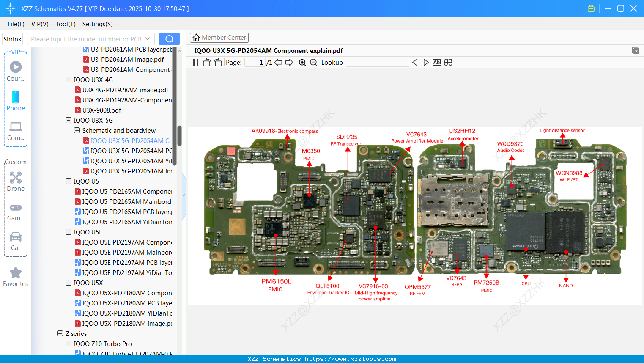Click the motherboard diagram image
This screenshot has width=644, height=363.
tap(415, 216)
